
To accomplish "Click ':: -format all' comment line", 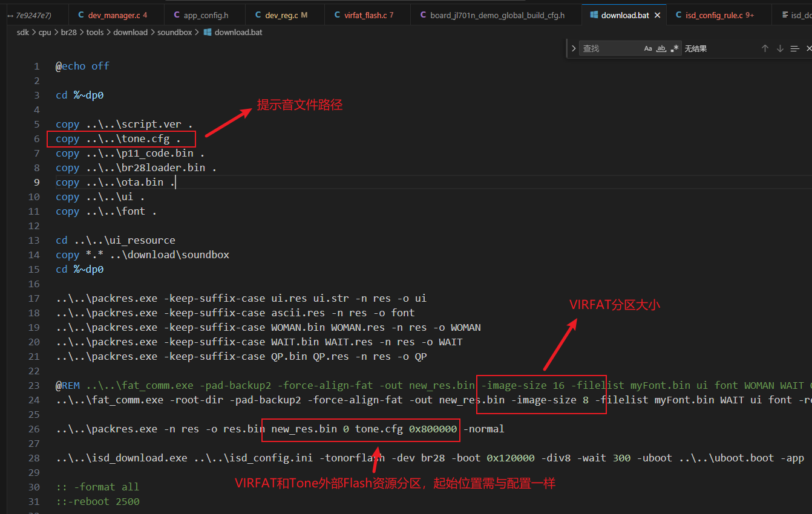I will [x=97, y=487].
